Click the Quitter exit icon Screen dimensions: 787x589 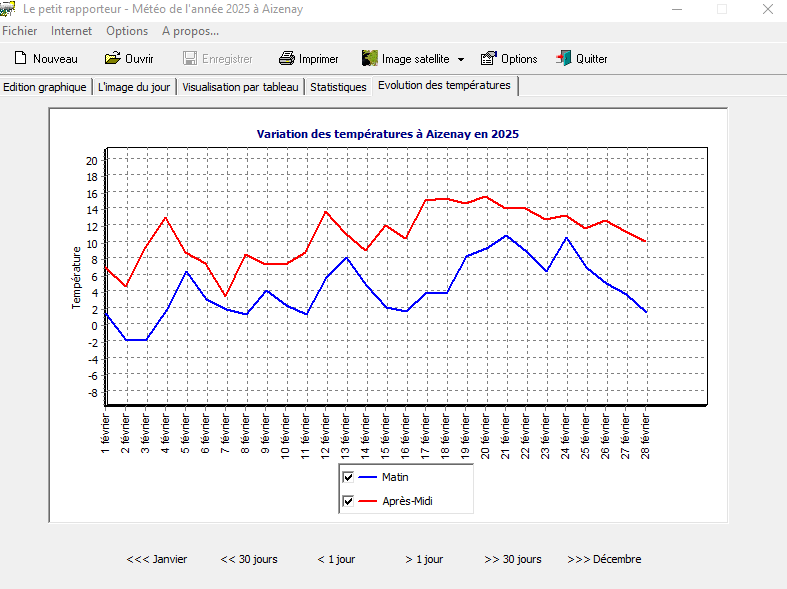564,59
